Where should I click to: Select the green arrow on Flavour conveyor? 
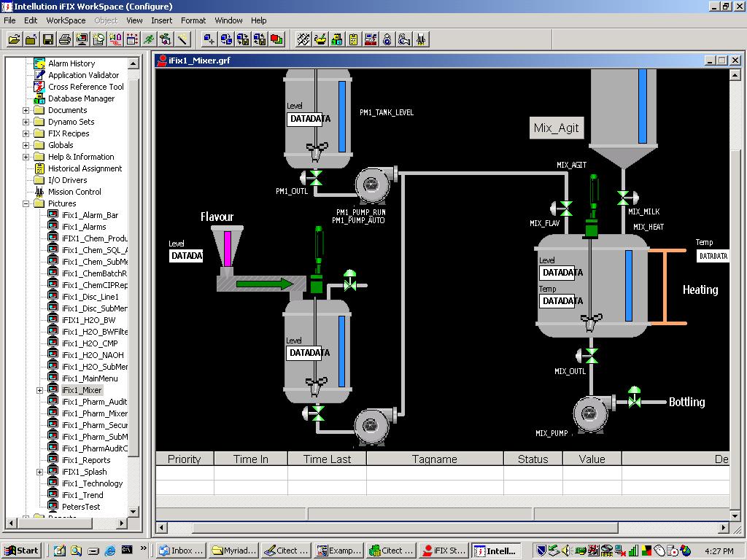[265, 284]
